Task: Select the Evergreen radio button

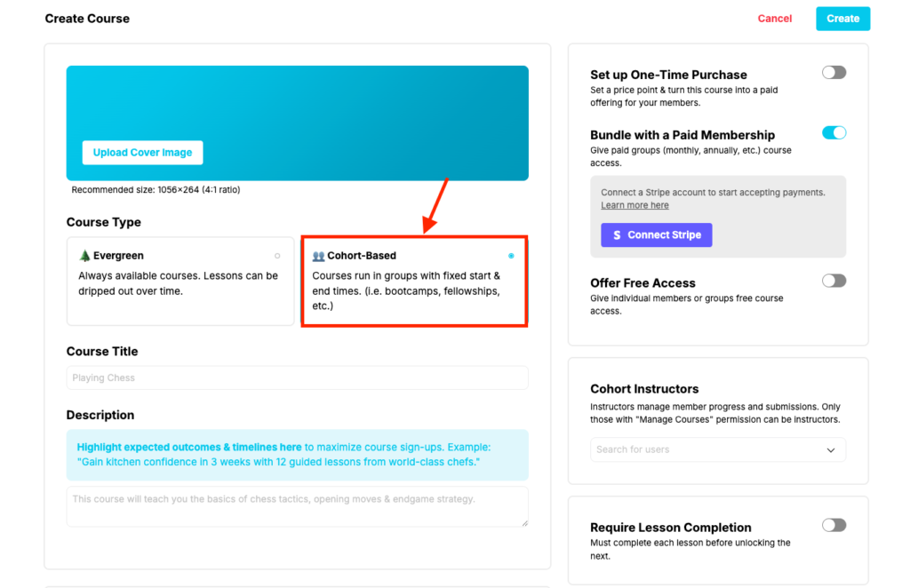Action: (277, 256)
